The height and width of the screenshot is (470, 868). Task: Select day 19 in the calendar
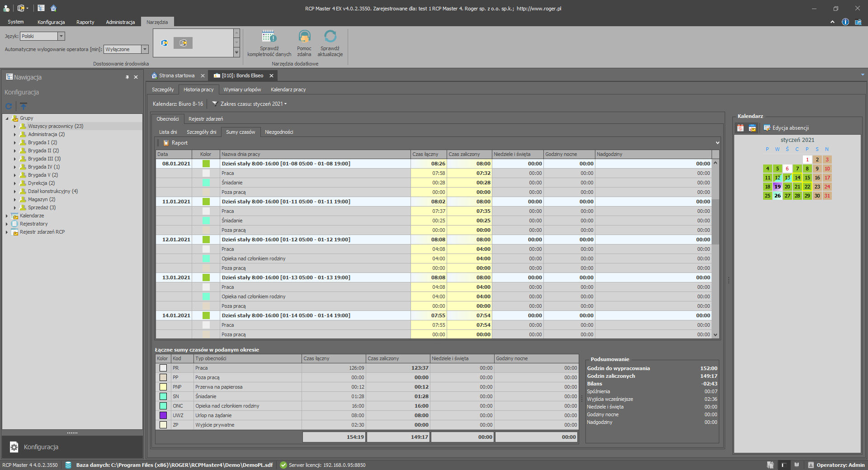pos(777,187)
